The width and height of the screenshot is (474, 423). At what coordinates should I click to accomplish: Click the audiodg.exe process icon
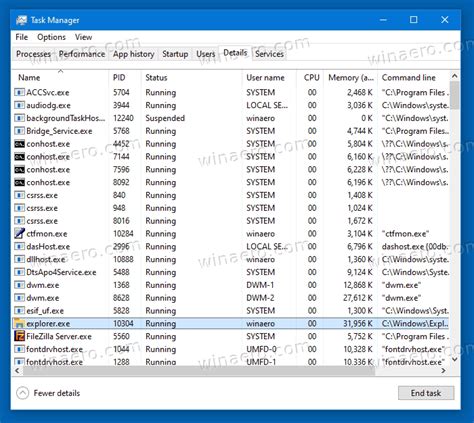pyautogui.click(x=19, y=105)
